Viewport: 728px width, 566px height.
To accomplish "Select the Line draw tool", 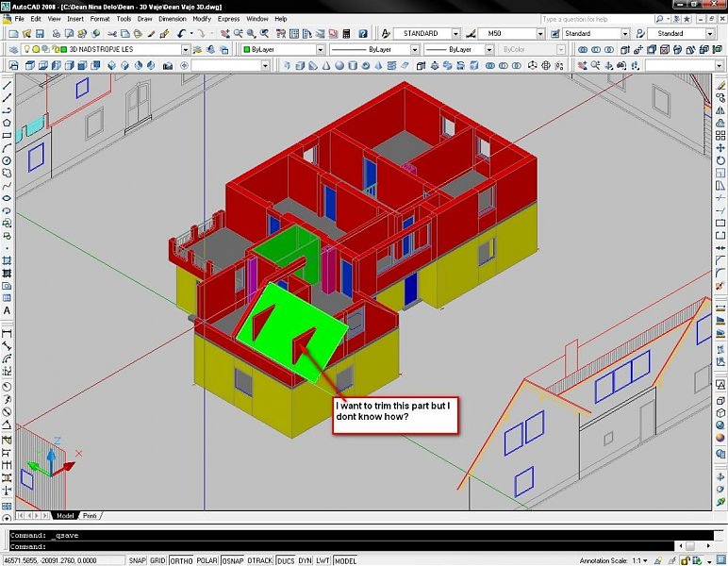I will click(x=7, y=85).
